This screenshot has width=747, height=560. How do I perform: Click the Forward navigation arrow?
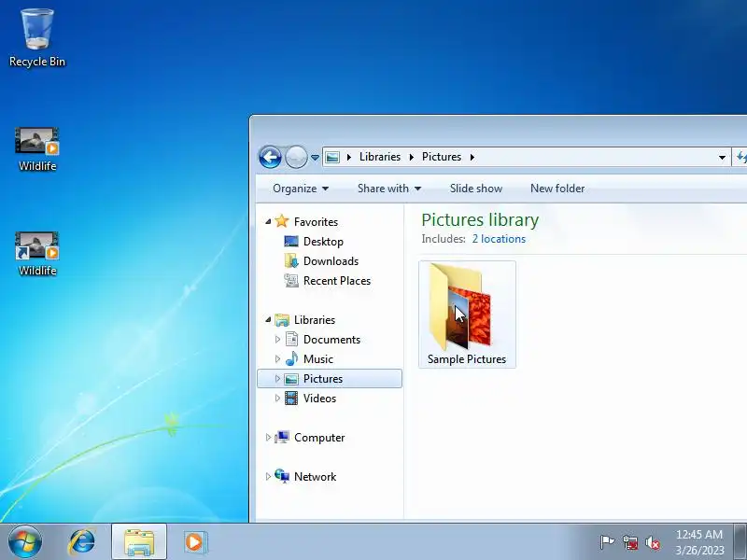click(296, 157)
